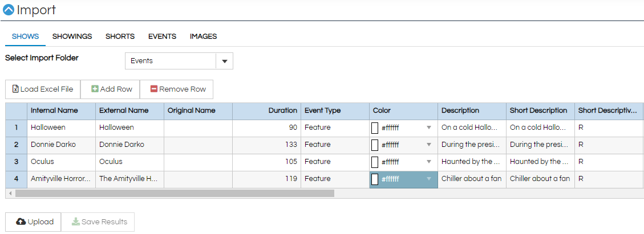The width and height of the screenshot is (644, 234).
Task: Click the Internal Name cell Oculus
Action: point(62,162)
